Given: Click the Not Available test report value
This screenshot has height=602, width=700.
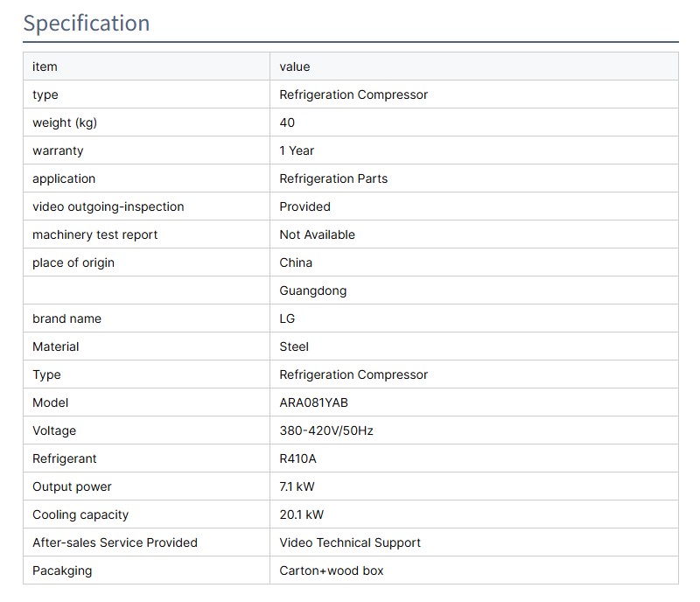Looking at the screenshot, I should click(x=317, y=234).
